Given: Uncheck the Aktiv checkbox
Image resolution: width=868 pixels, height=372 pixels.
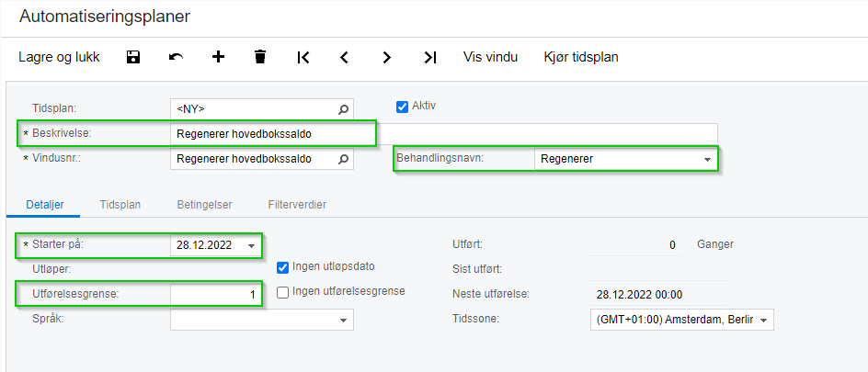Looking at the screenshot, I should pyautogui.click(x=403, y=107).
